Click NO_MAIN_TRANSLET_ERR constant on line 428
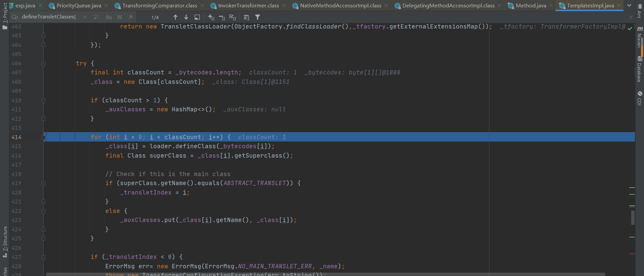644x276 pixels. (275, 266)
